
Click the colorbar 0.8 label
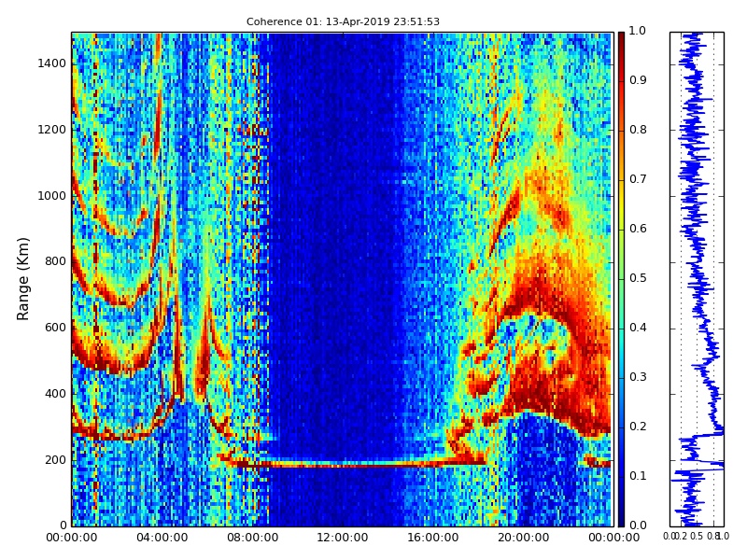pyautogui.click(x=638, y=130)
